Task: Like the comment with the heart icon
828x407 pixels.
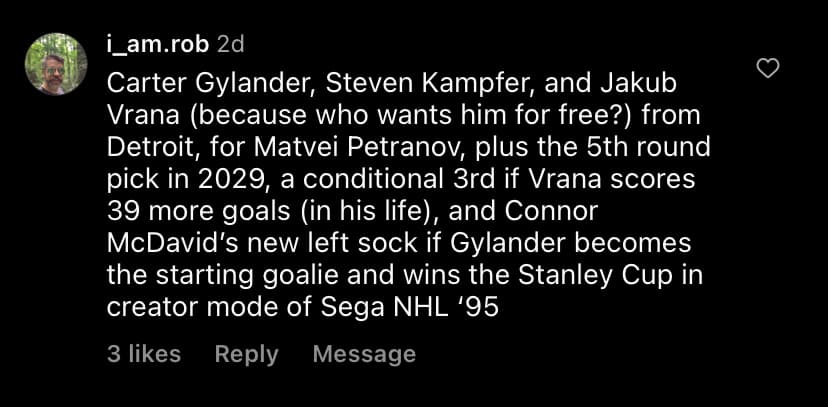Action: (x=768, y=68)
